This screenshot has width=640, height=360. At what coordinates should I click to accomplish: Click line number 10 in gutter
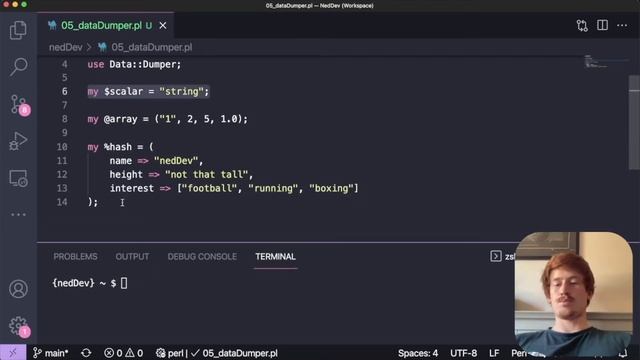62,147
